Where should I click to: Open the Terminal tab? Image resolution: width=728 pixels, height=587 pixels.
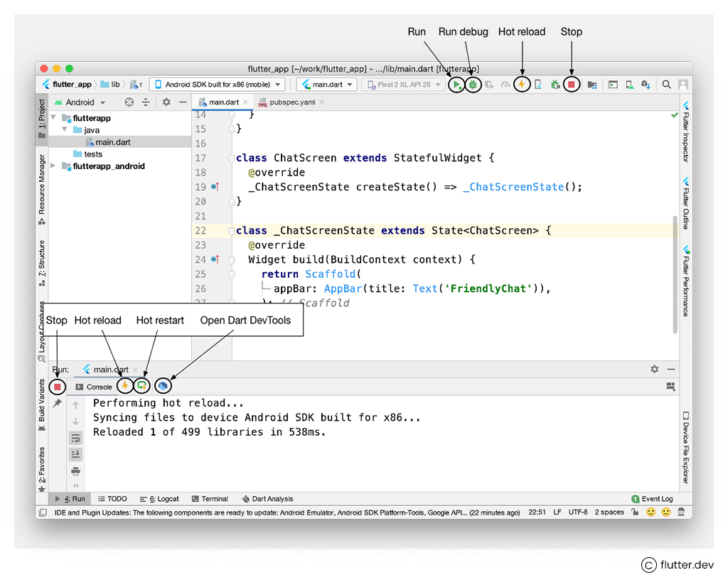(x=210, y=499)
